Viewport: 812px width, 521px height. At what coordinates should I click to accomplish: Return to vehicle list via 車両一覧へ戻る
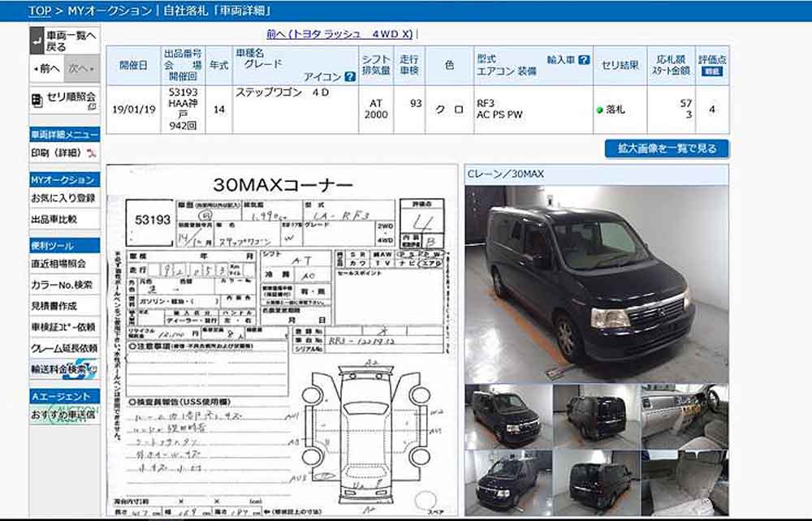(65, 41)
